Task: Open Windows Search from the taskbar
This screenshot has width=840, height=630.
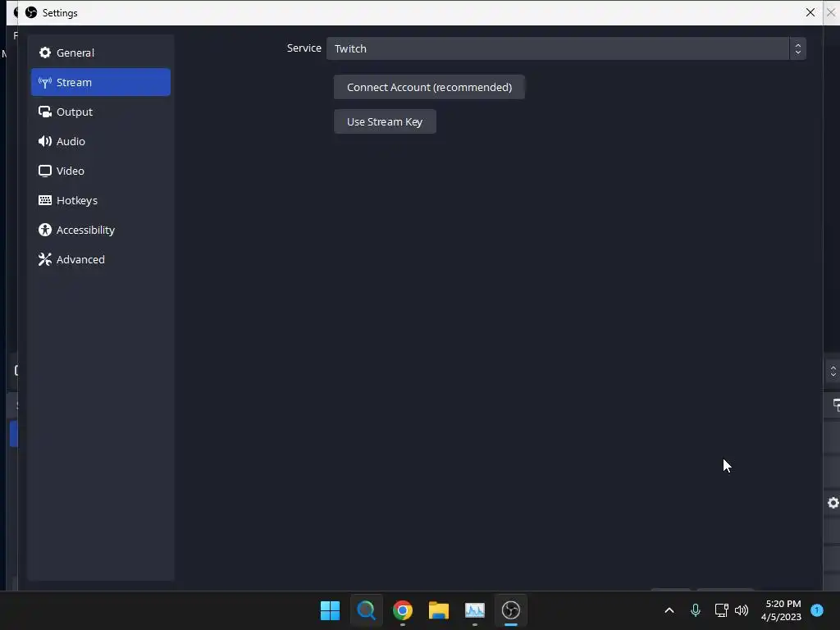Action: (x=367, y=610)
